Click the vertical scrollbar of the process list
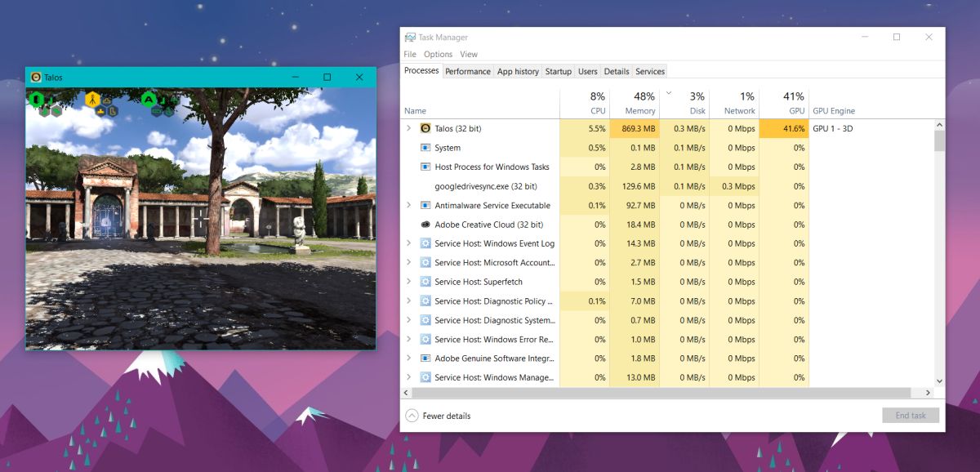The width and height of the screenshot is (980, 472). [x=938, y=252]
